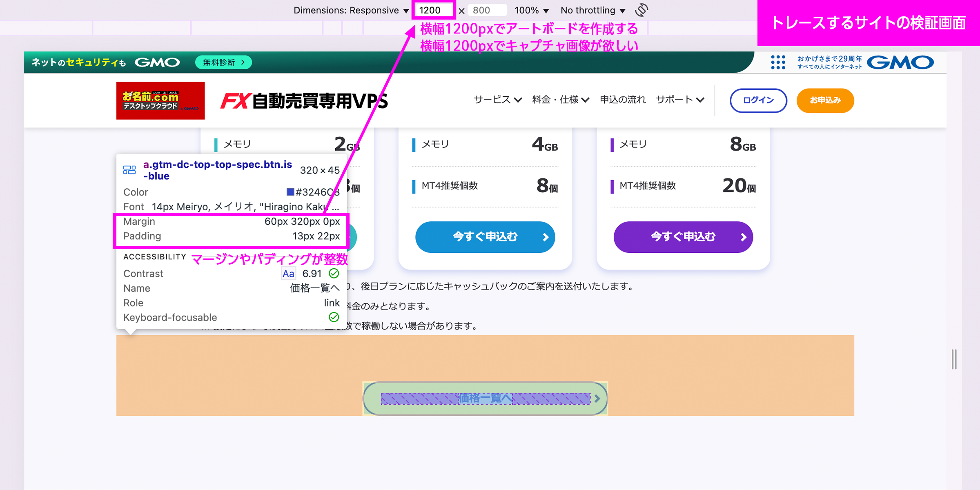980x490 pixels.
Task: Expand the サポート menu
Action: [x=680, y=100]
